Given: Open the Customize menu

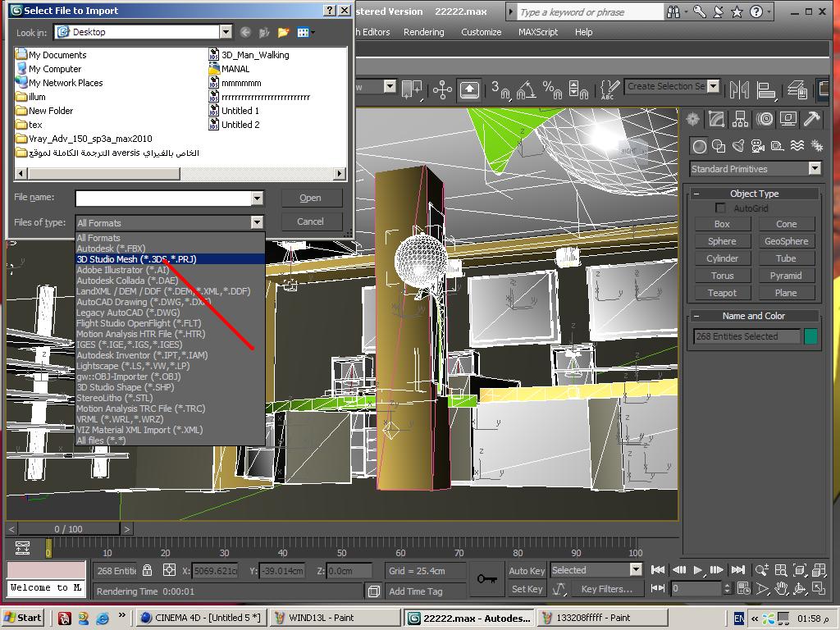Looking at the screenshot, I should click(481, 32).
